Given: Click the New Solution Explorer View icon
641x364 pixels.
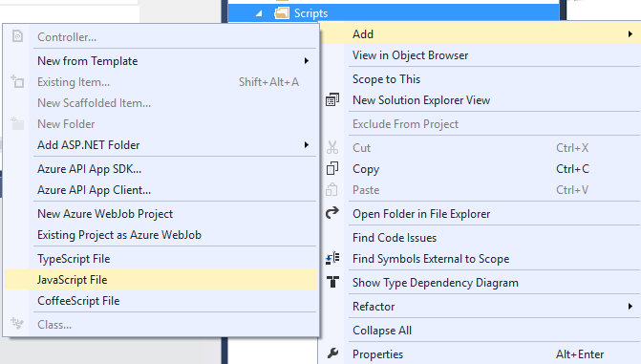Looking at the screenshot, I should 331,99.
